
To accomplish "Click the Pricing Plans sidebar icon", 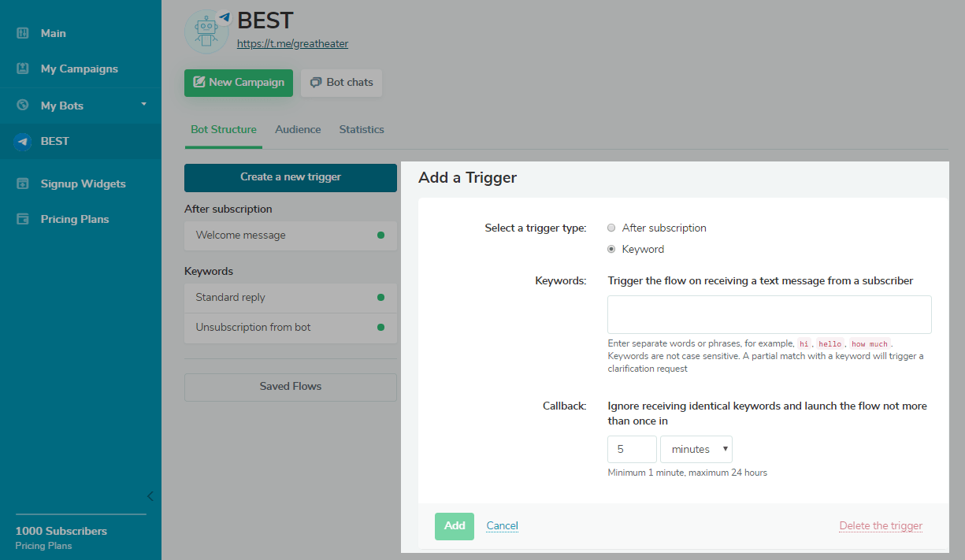I will (x=23, y=219).
